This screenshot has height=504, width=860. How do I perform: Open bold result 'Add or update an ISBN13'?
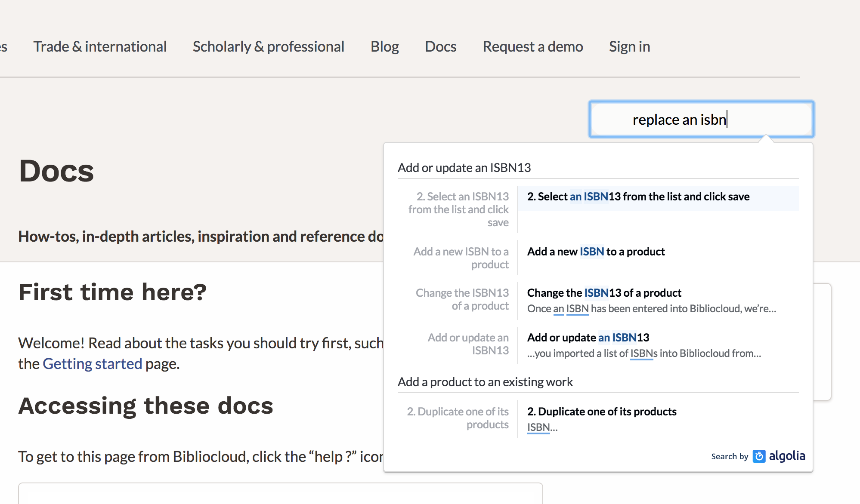click(588, 338)
